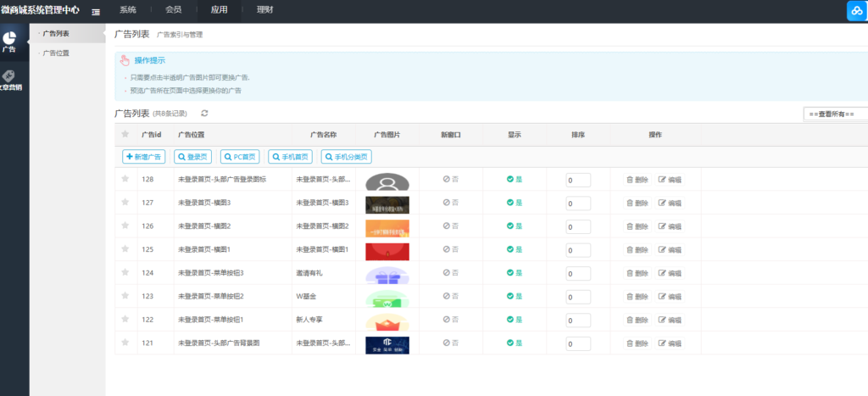Star the row with ad id 121
The height and width of the screenshot is (396, 868).
coord(125,343)
